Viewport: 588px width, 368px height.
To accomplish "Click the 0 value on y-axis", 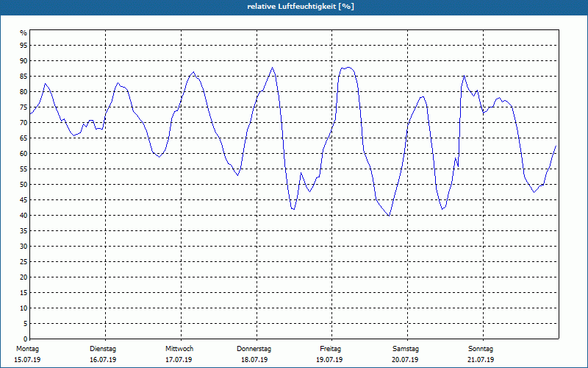I will [26, 339].
